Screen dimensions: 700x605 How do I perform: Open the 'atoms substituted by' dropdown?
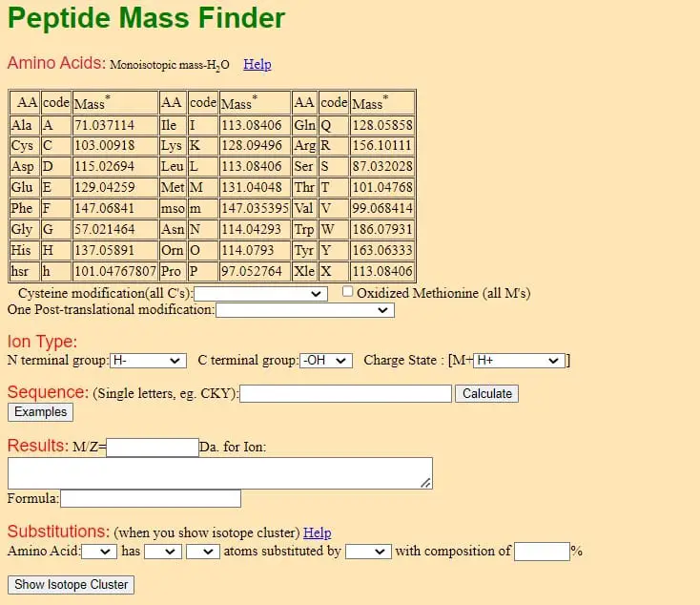(x=369, y=552)
